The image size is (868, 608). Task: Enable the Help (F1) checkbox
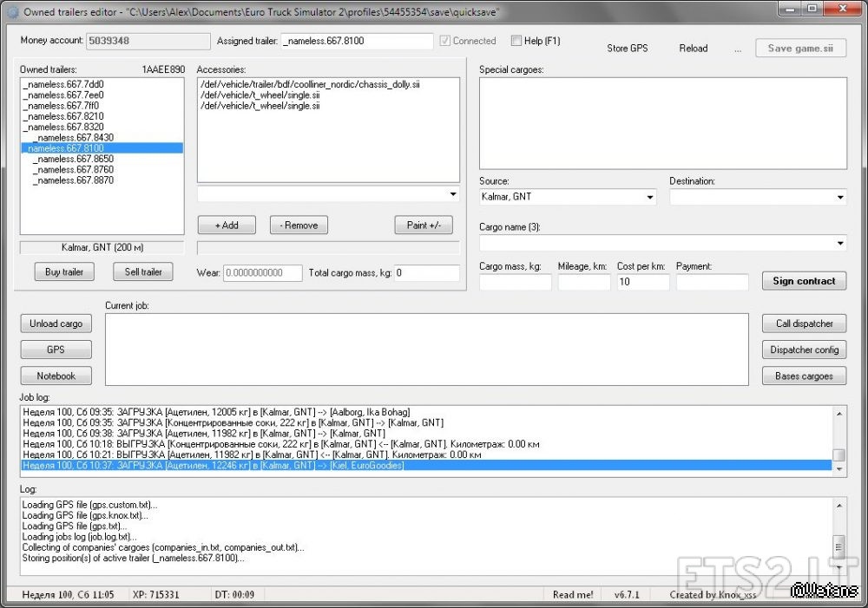pos(516,41)
